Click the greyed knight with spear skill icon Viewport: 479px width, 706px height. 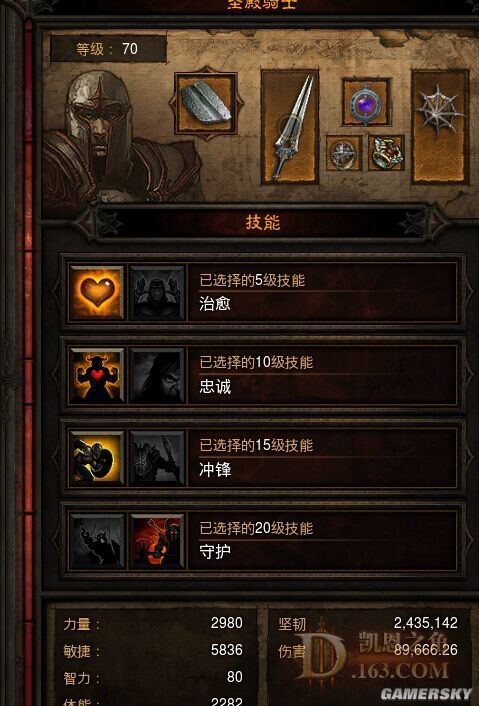158,458
